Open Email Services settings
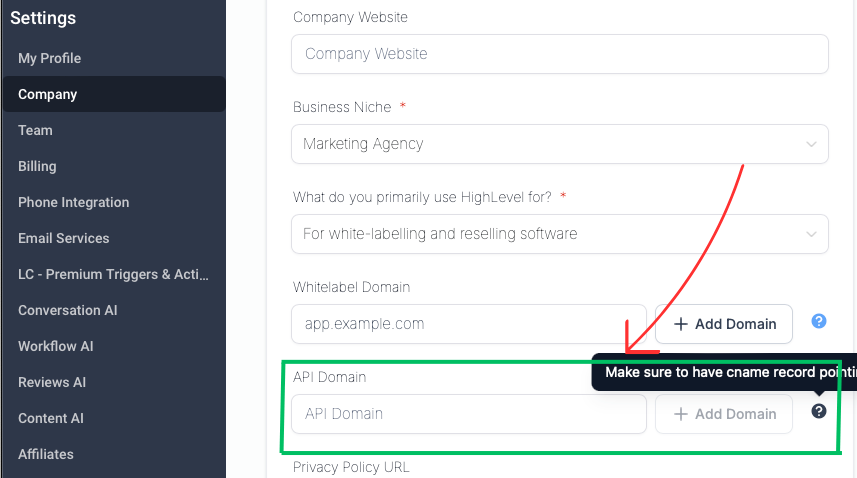This screenshot has width=857, height=478. [63, 238]
